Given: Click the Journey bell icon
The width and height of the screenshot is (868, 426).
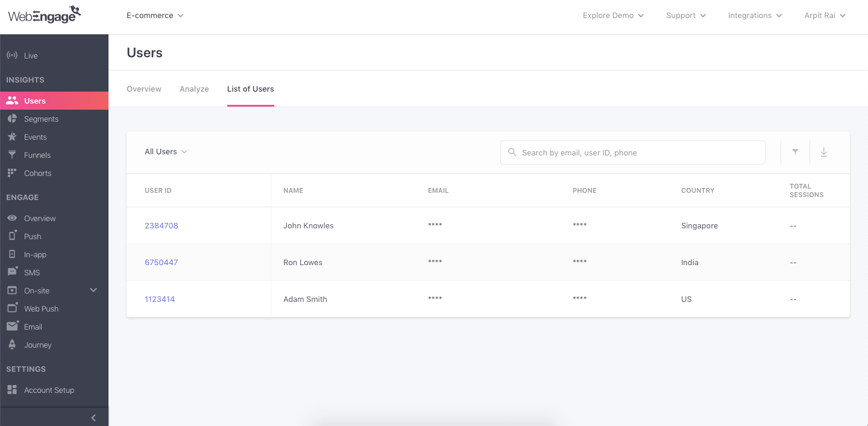Looking at the screenshot, I should click(x=12, y=345).
